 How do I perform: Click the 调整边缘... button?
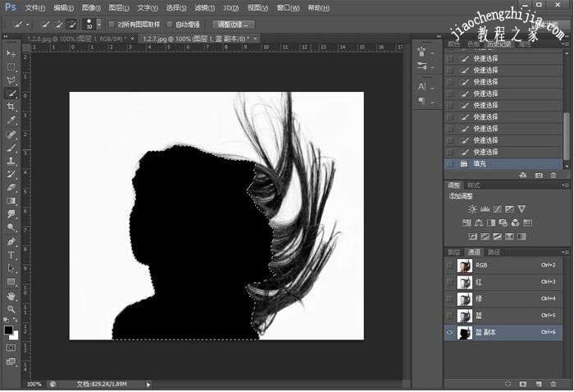(x=233, y=25)
